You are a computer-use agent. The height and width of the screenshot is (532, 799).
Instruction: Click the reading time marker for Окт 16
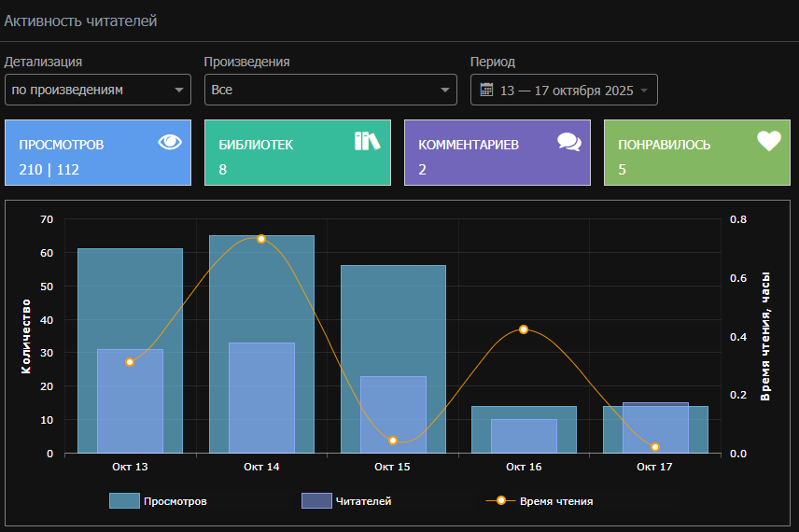(x=524, y=329)
